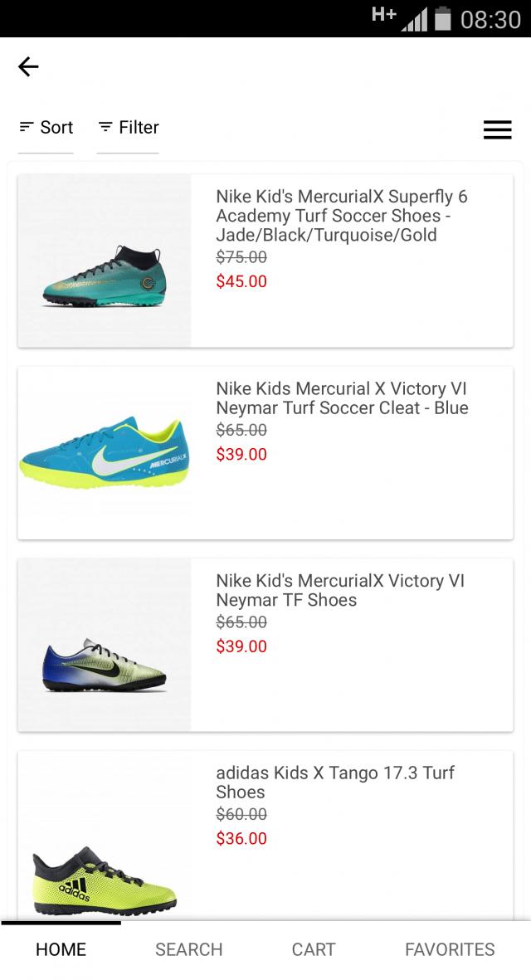Tap the signal strength icon in status bar
Viewport: 531px width, 980px height.
tap(413, 19)
